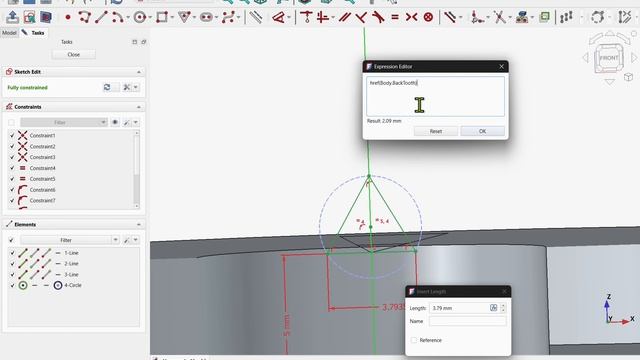This screenshot has width=640, height=360.
Task: Select Constraint3 in the list
Action: tap(71, 157)
